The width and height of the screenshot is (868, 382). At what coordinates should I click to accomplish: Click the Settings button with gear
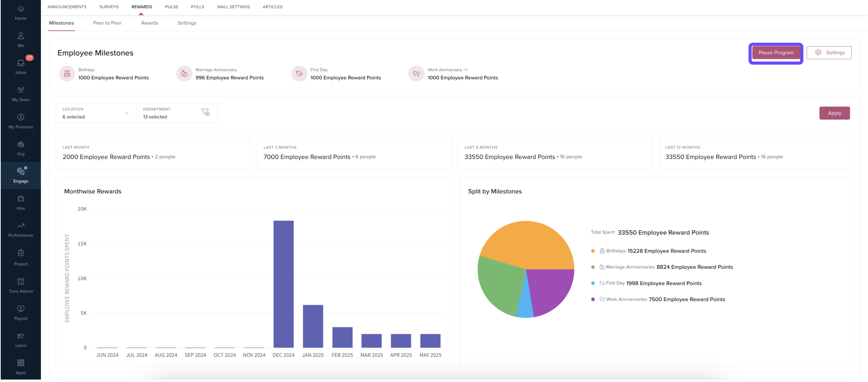point(829,53)
